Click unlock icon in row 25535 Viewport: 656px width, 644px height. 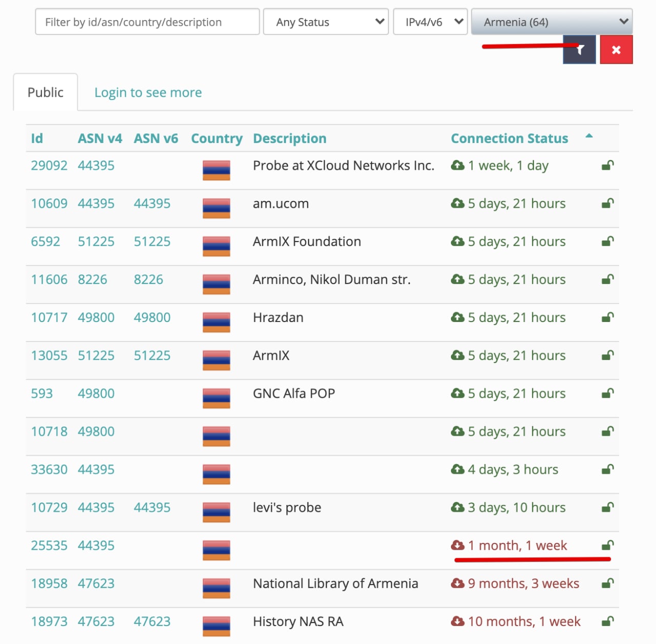click(608, 545)
